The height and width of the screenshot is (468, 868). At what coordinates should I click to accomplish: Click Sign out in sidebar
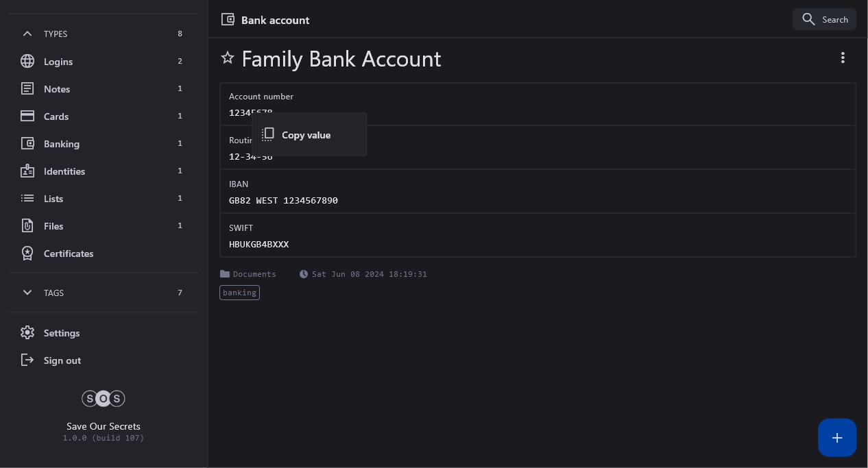click(62, 360)
